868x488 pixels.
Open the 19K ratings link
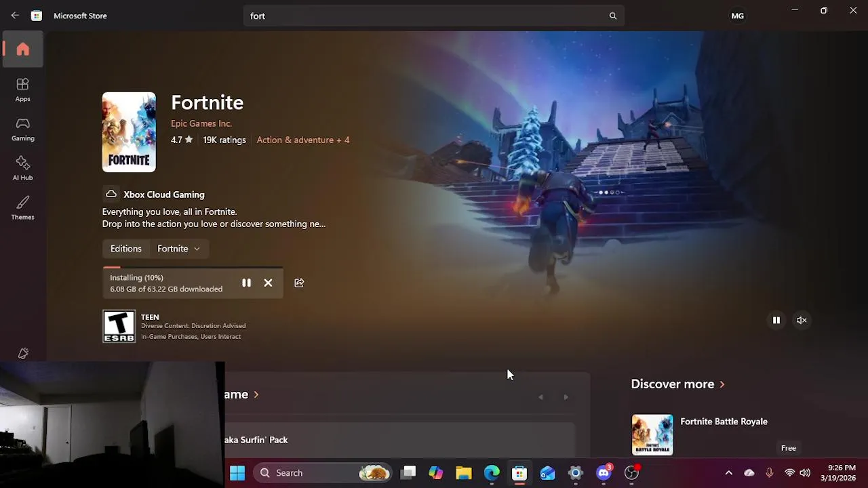pyautogui.click(x=224, y=140)
